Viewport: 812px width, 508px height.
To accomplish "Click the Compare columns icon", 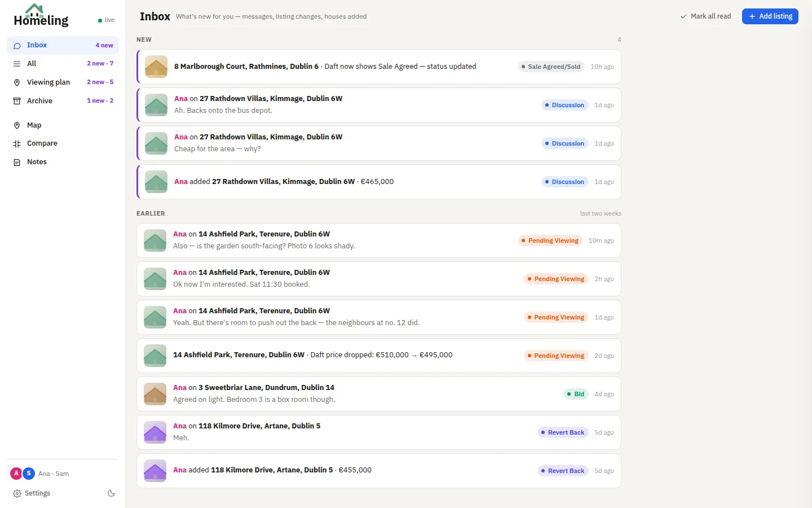I will click(x=17, y=144).
